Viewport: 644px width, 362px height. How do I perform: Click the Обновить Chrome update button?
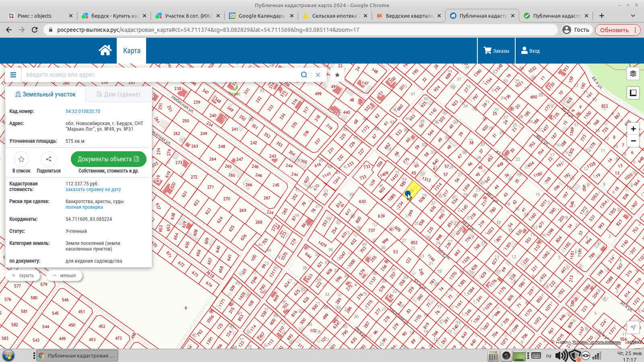coord(617,30)
